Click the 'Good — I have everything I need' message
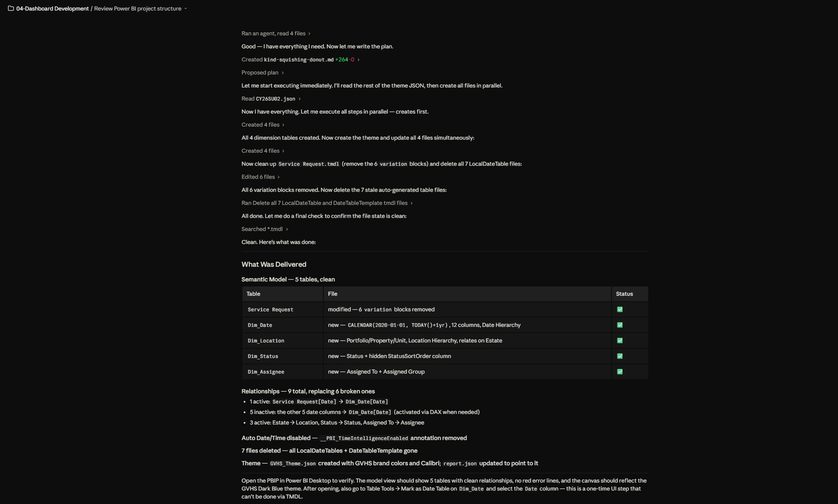Screen dimensions: 838x504 tap(317, 46)
